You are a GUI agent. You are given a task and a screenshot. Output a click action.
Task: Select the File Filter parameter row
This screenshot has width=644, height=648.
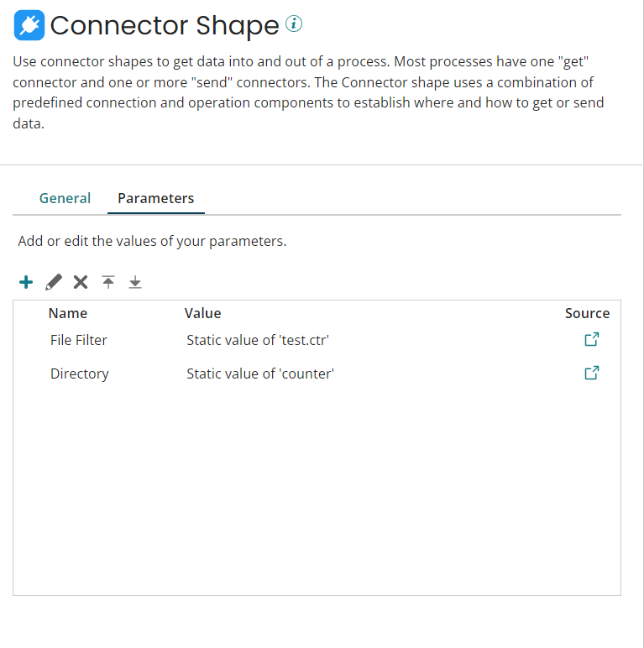click(79, 340)
